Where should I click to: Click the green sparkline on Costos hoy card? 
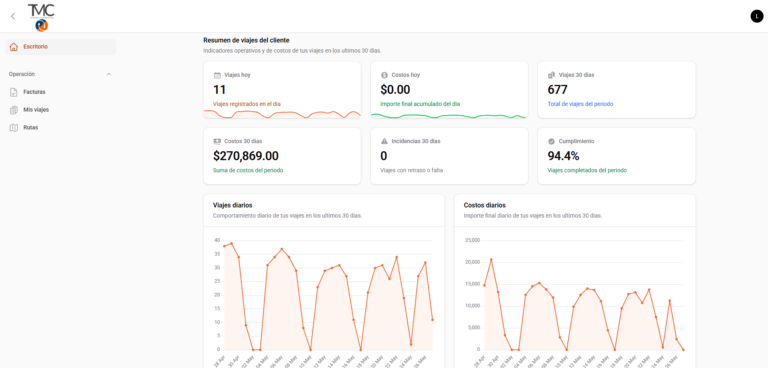[x=448, y=116]
